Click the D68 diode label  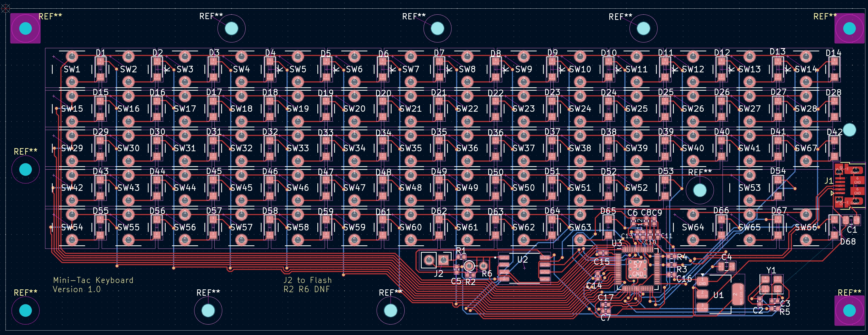pyautogui.click(x=848, y=242)
